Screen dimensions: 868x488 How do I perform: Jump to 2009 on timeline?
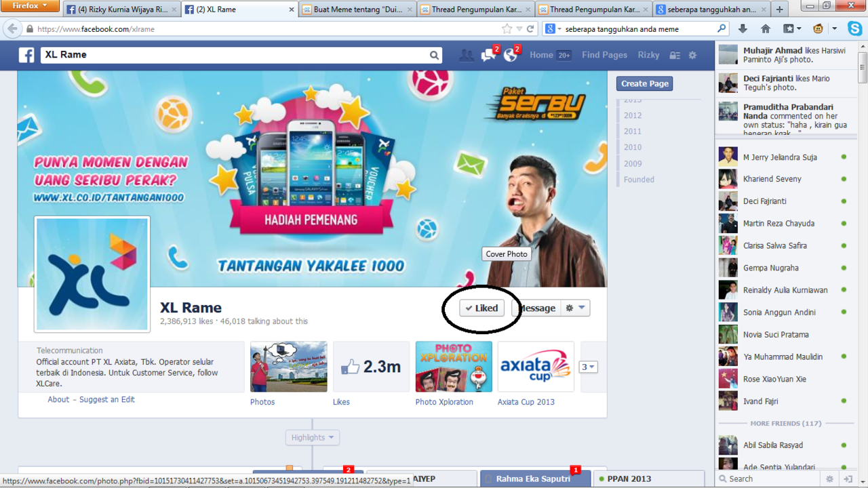[x=633, y=163]
